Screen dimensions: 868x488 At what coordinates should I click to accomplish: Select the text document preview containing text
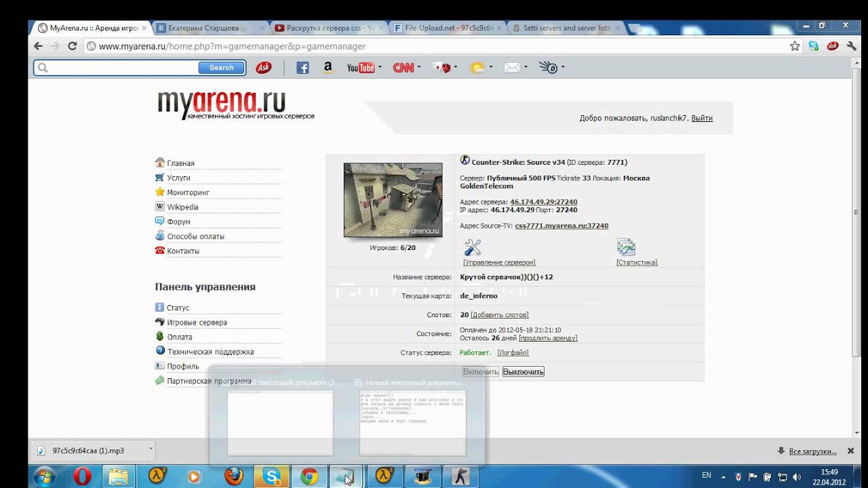[x=412, y=422]
